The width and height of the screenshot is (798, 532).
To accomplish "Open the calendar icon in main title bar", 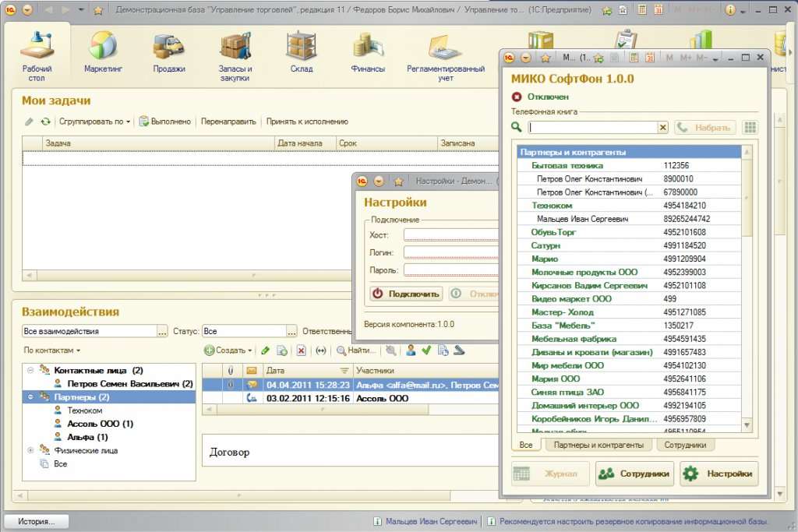I will [x=658, y=9].
